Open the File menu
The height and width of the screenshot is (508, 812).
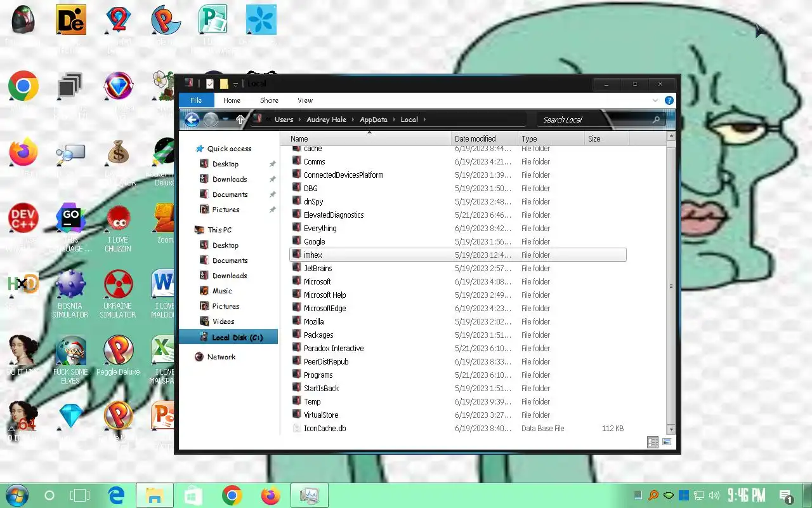pyautogui.click(x=196, y=100)
